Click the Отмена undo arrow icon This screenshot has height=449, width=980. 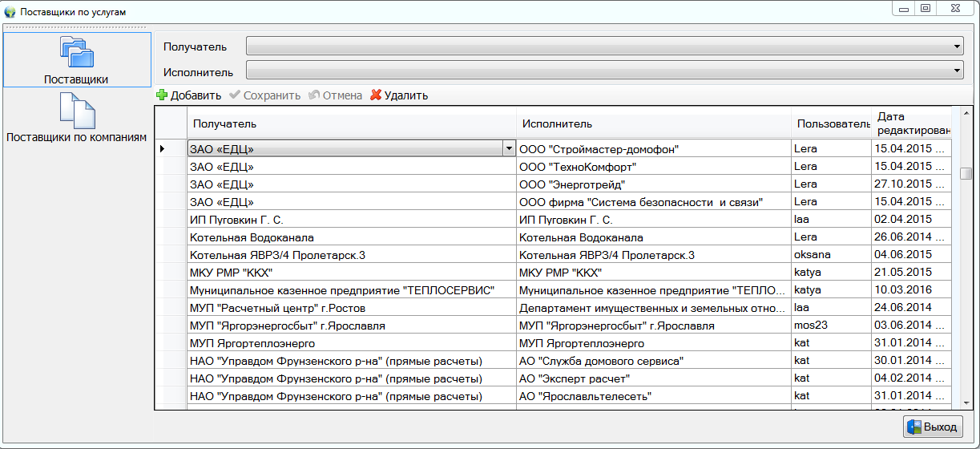pyautogui.click(x=314, y=95)
